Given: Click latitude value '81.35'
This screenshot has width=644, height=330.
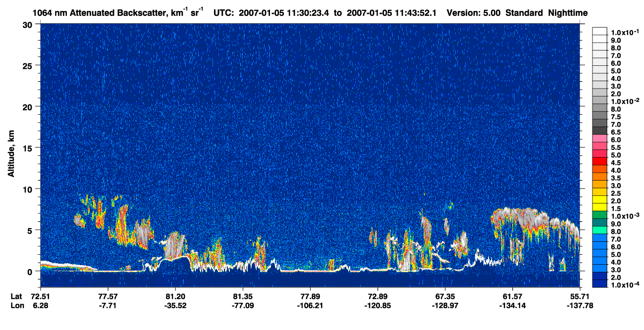Looking at the screenshot, I should pyautogui.click(x=242, y=296).
